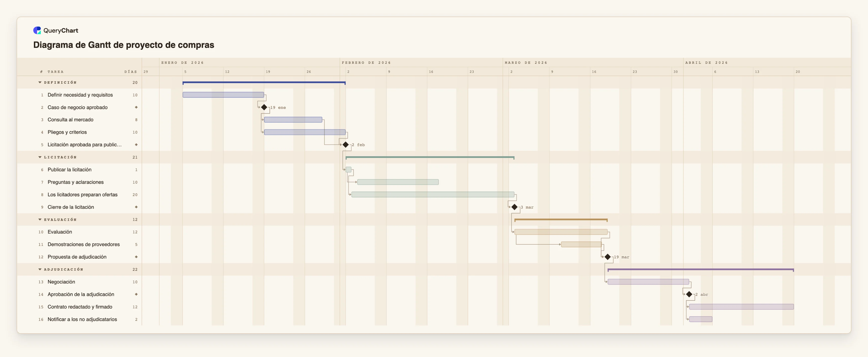Click the Negociación task bar
868x357 pixels.
[x=648, y=282]
